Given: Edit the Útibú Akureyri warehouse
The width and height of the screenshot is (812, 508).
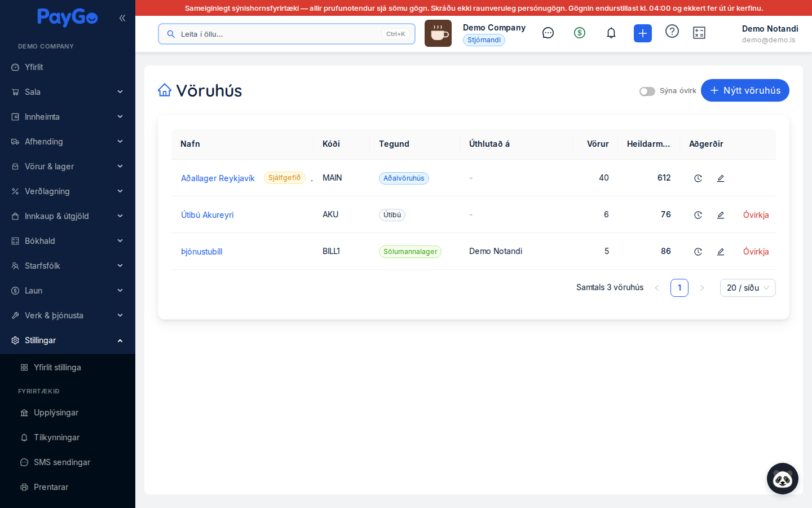Looking at the screenshot, I should point(721,215).
